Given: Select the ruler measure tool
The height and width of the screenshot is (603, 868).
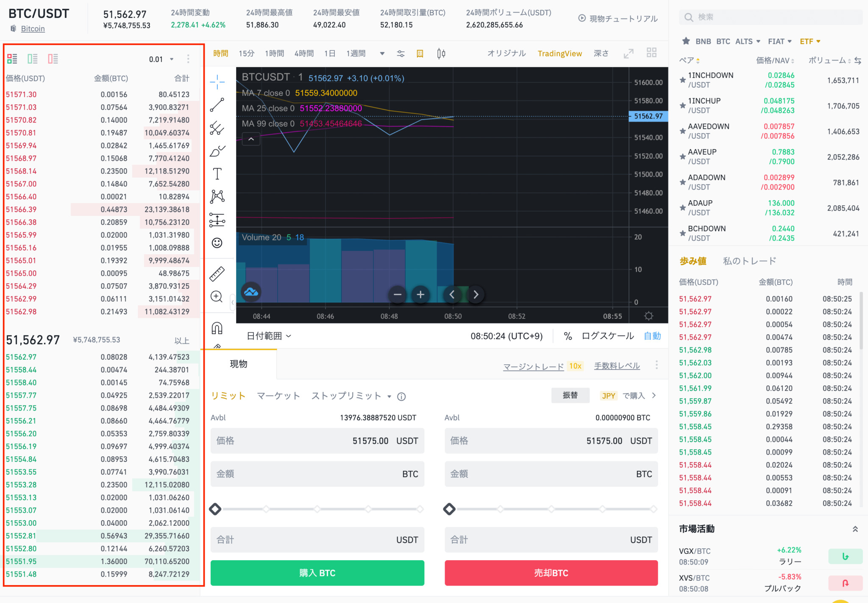Looking at the screenshot, I should pos(217,274).
